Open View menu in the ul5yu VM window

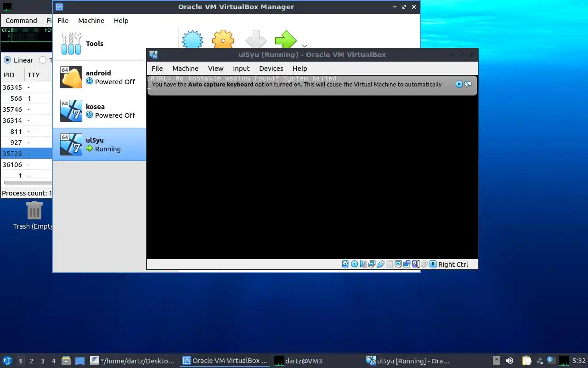(215, 69)
